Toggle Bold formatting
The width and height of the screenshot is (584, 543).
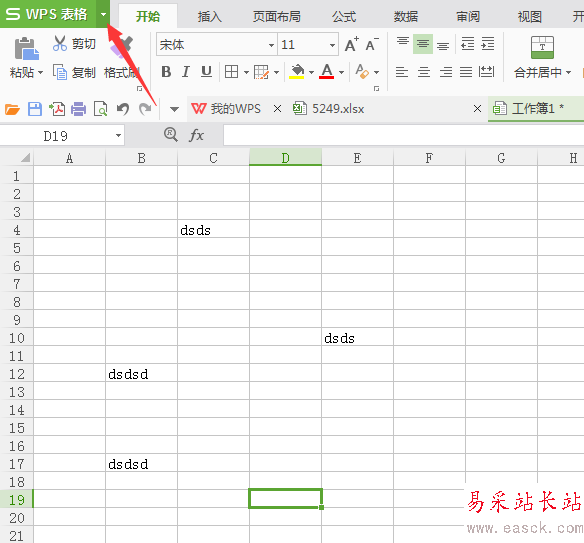[166, 72]
